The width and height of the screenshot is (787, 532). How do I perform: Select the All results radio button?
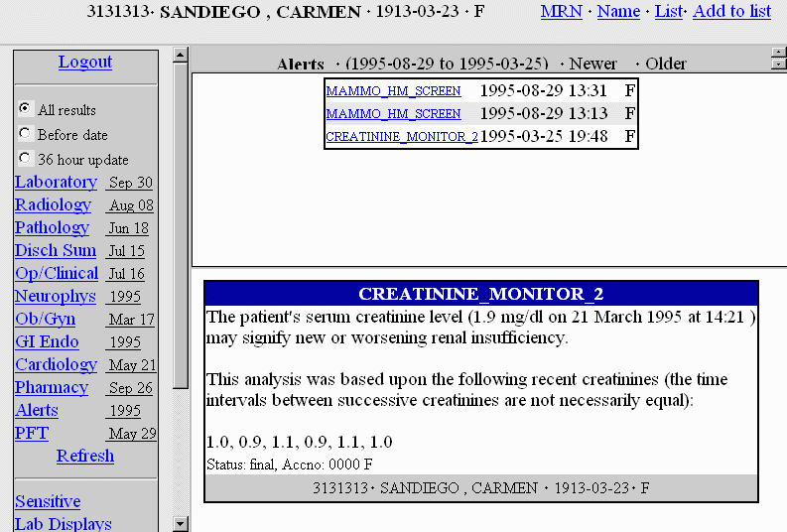25,109
